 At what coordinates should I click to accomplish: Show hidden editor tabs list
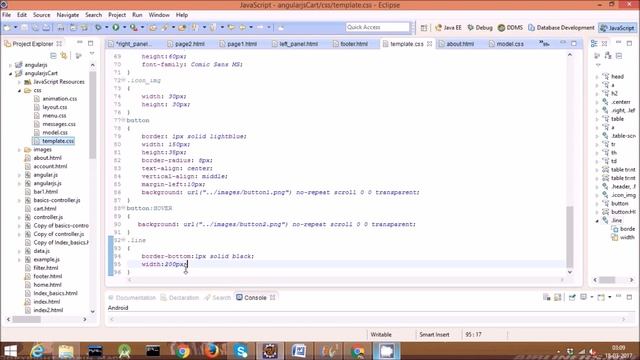tap(544, 43)
